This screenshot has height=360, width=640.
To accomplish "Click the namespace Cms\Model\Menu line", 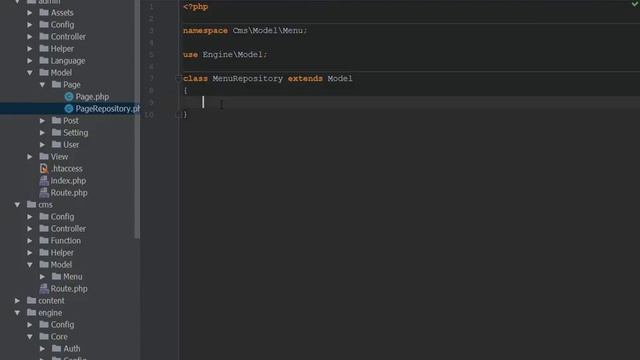I will [x=245, y=31].
